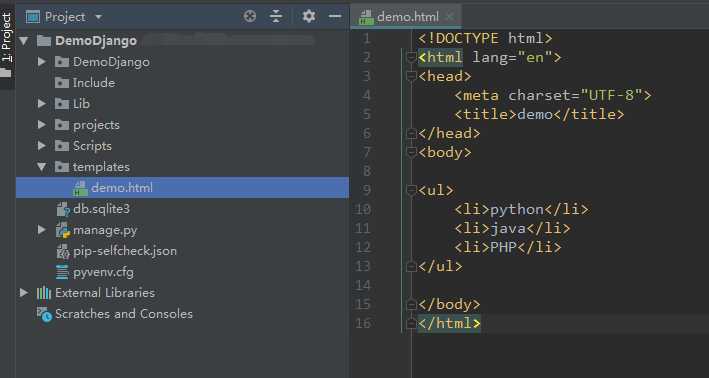Select the inner DemoDjango folder
This screenshot has height=378, width=709.
[x=182, y=61]
